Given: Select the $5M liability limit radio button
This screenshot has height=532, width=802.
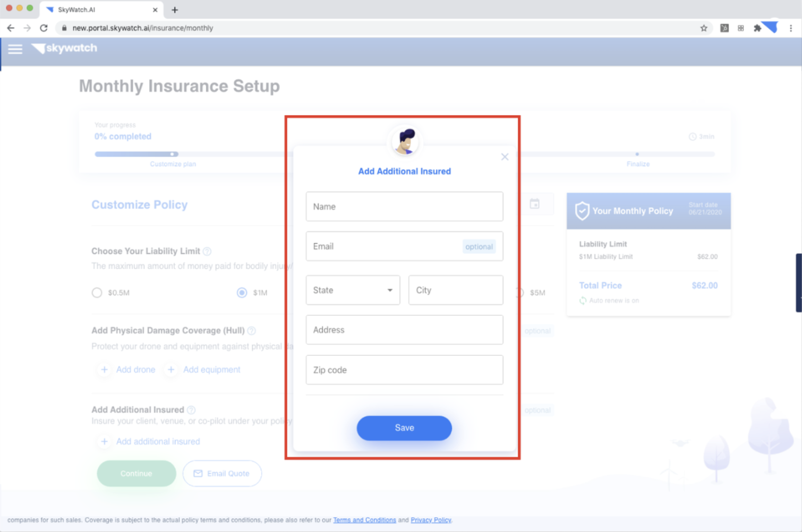Looking at the screenshot, I should (x=518, y=293).
